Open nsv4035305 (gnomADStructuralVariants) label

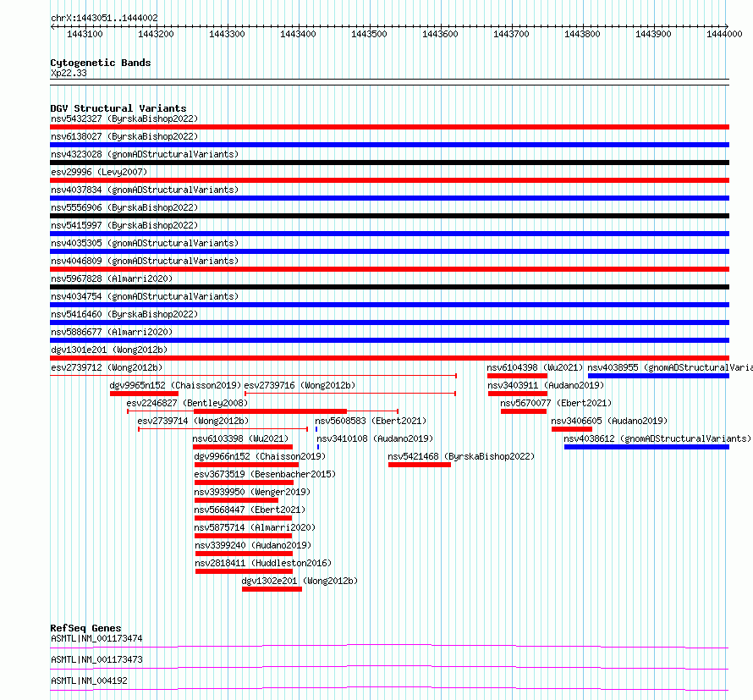[145, 243]
